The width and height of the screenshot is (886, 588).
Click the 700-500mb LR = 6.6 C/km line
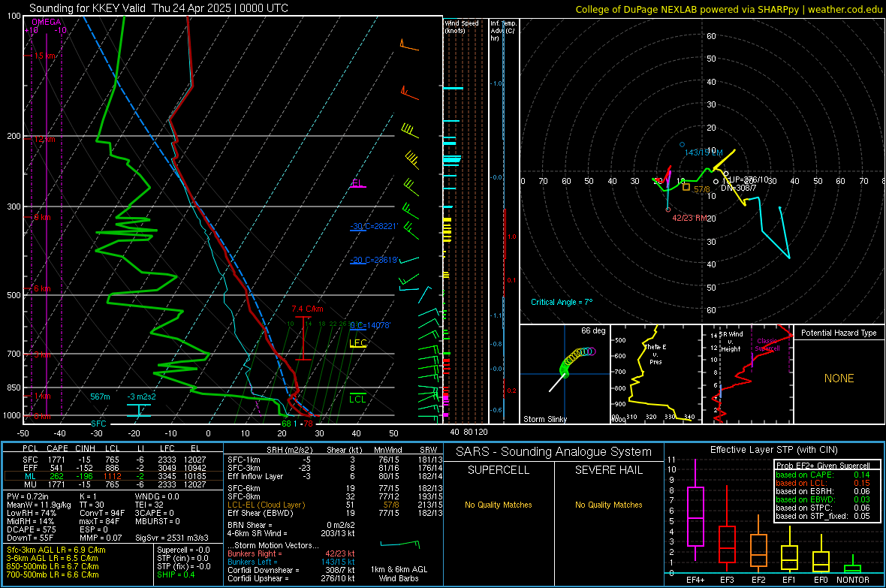point(53,574)
